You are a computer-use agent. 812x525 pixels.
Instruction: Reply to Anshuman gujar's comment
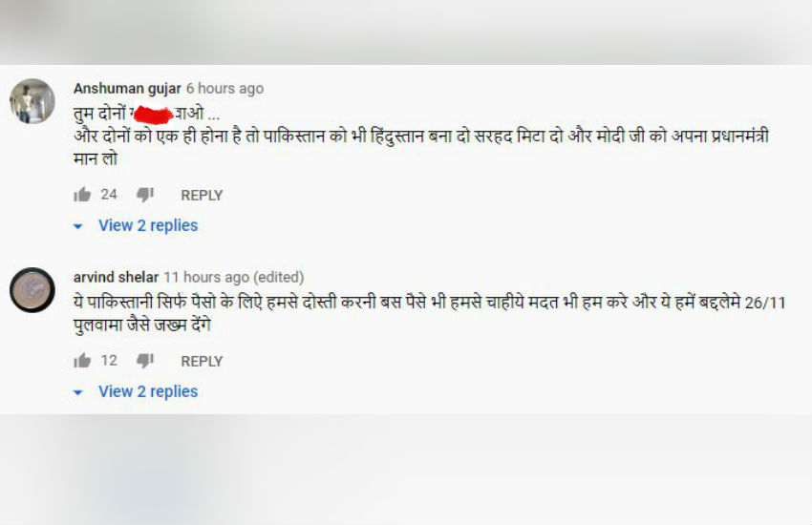pos(202,196)
